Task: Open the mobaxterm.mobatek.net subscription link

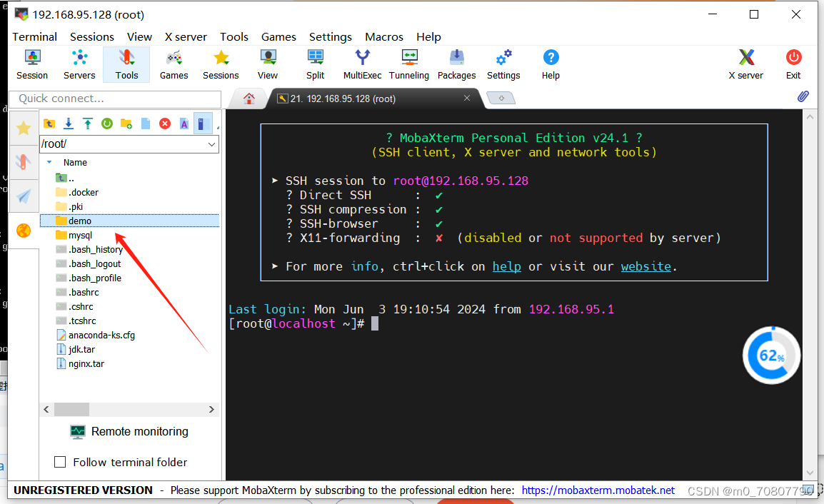Action: click(x=598, y=490)
